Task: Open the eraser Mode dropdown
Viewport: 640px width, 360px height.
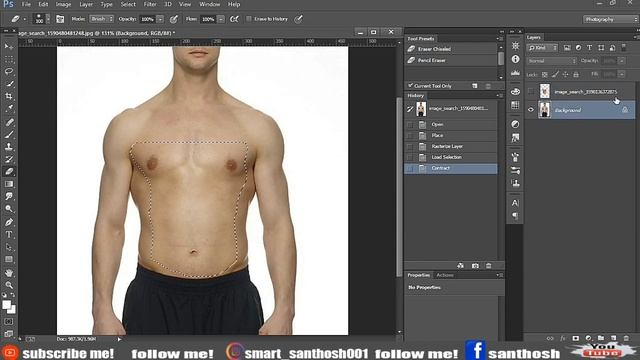Action: (x=102, y=19)
